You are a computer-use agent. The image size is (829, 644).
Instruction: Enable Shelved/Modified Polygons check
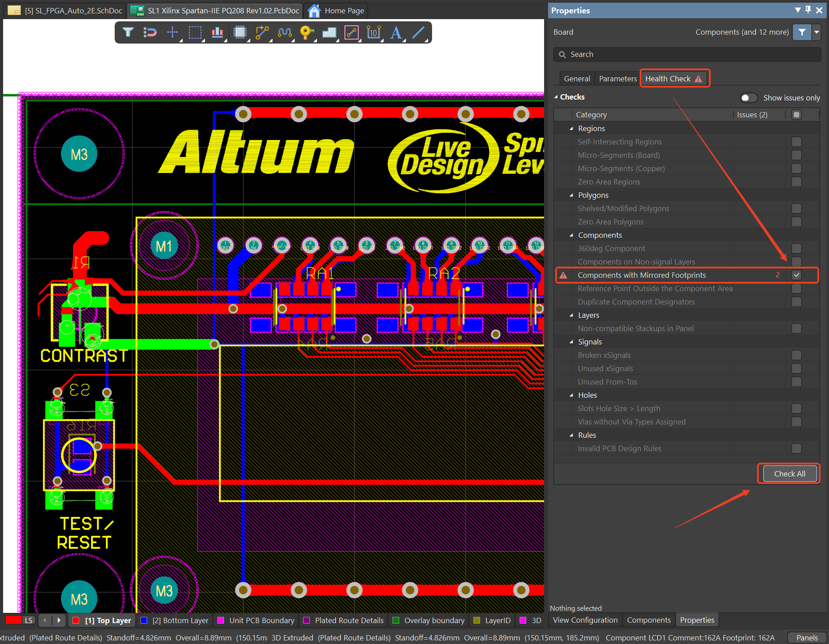797,208
